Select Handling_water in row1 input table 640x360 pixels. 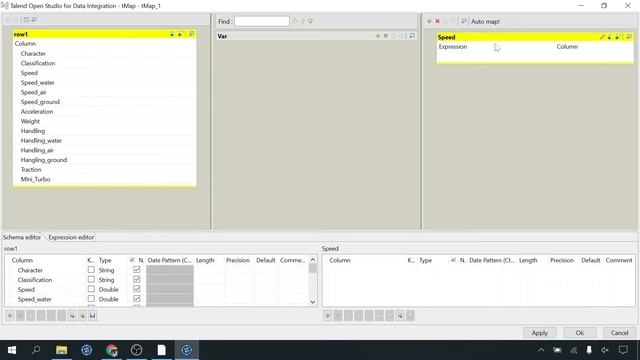pyautogui.click(x=41, y=140)
